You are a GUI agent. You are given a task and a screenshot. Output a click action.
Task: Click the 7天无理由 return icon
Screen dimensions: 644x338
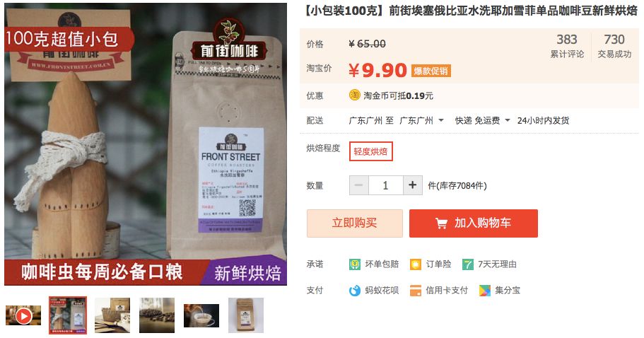click(467, 264)
